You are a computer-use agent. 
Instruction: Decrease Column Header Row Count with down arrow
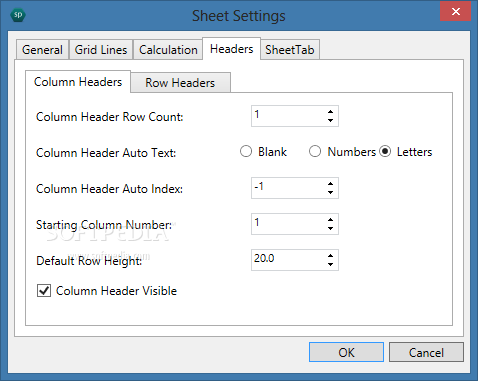(x=330, y=120)
